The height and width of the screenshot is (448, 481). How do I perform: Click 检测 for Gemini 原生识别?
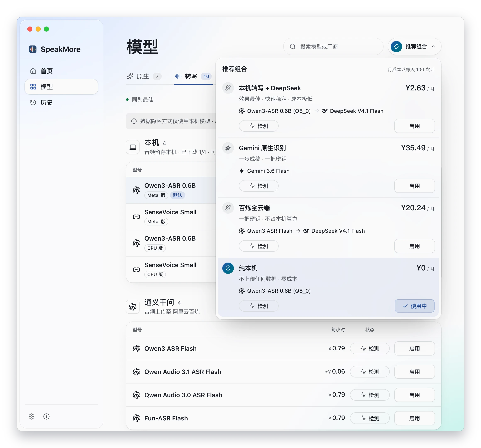pos(259,186)
